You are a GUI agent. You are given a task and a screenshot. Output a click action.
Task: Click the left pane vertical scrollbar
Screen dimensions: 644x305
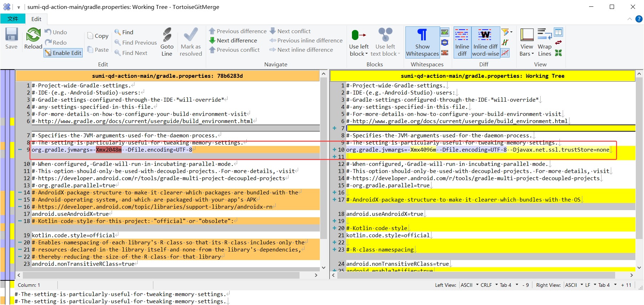click(x=324, y=171)
